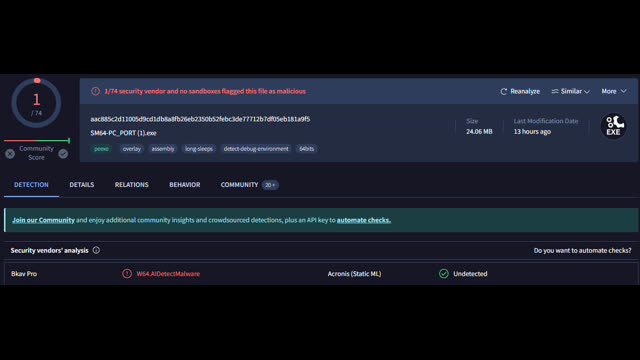Click the red warning icon next to W64.AIDetectMalware
Screen dimensions: 640x360
[127, 273]
